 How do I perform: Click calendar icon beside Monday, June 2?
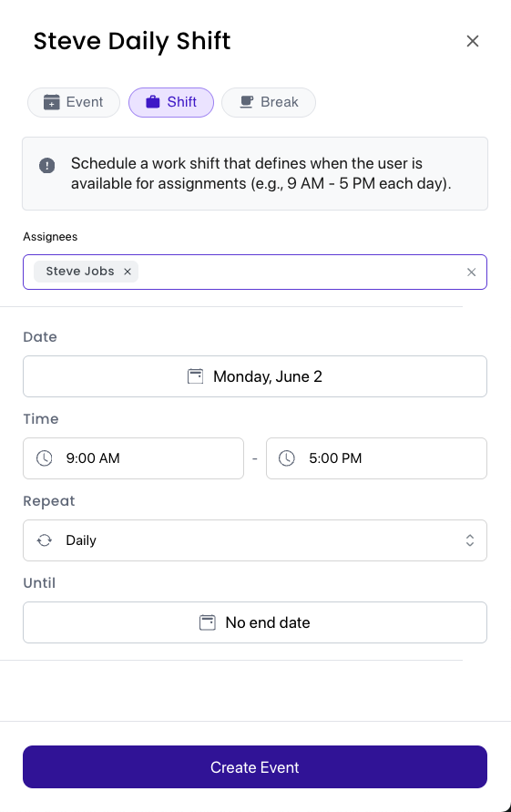tap(195, 376)
